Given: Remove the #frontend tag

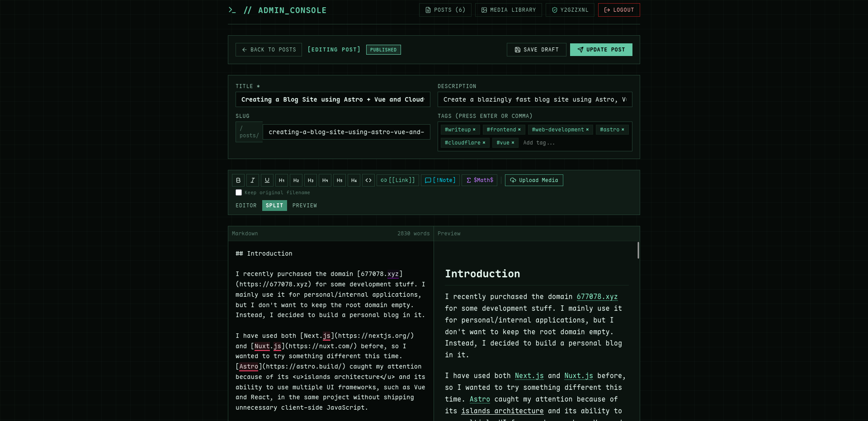Looking at the screenshot, I should tap(519, 130).
